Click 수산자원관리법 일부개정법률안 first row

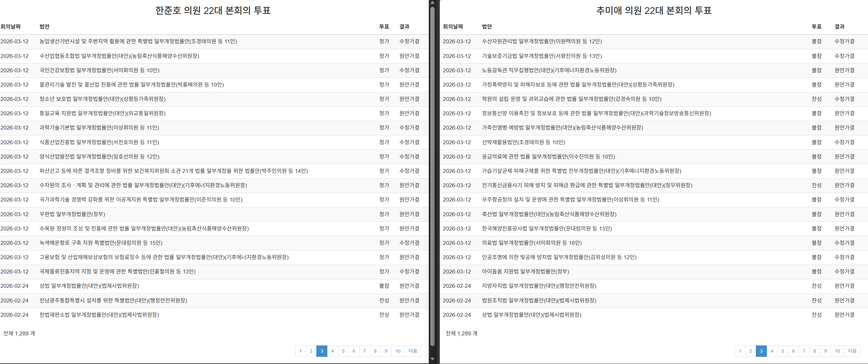point(542,41)
